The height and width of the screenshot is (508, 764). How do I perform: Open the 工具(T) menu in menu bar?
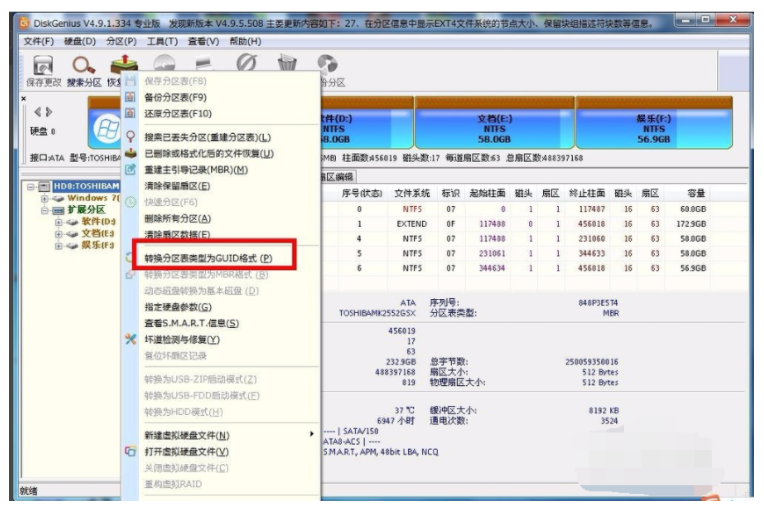click(162, 41)
